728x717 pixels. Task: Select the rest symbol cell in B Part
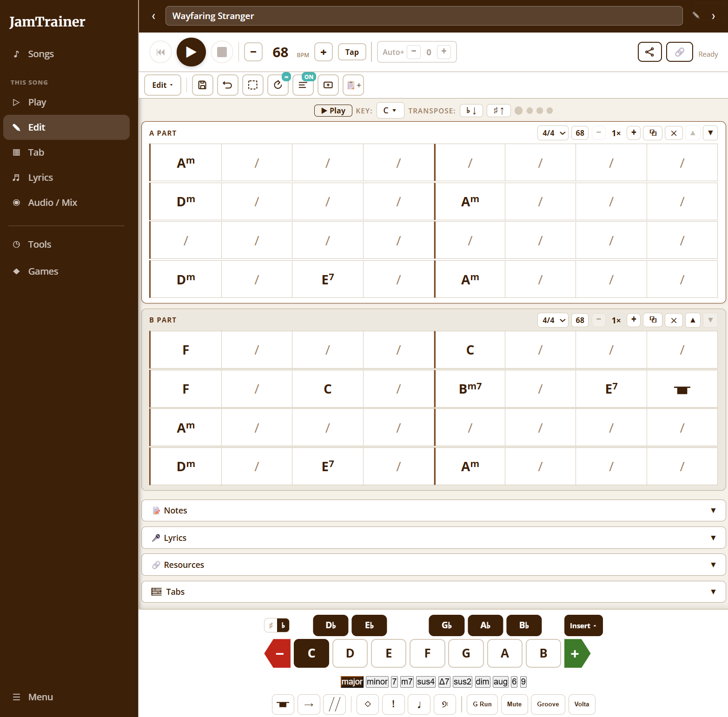[682, 388]
